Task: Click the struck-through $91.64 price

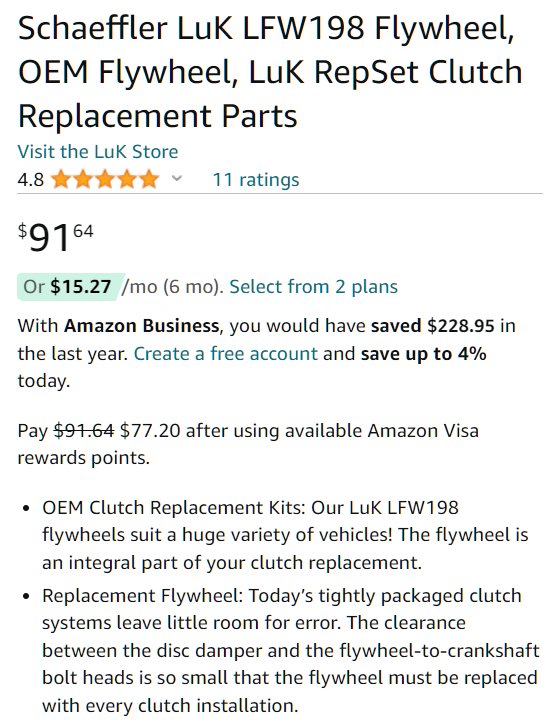Action: (84, 431)
